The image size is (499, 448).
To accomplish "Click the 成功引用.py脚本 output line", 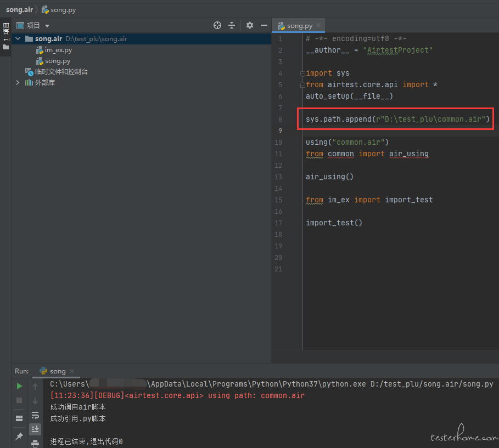I will (x=77, y=418).
